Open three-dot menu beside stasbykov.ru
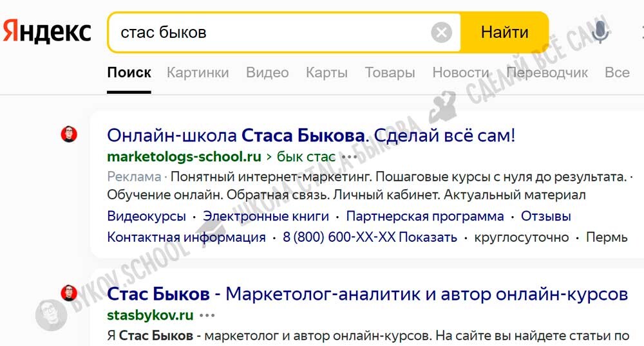 (207, 315)
